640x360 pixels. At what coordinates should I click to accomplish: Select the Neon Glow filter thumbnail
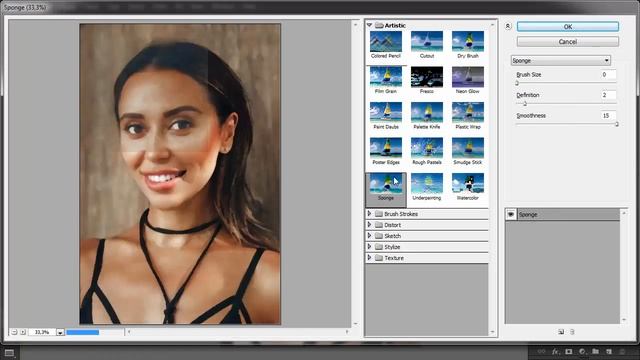tap(468, 77)
